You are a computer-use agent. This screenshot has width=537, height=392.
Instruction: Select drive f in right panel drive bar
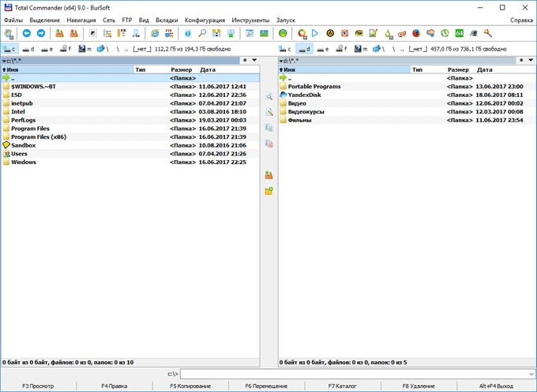click(x=341, y=49)
